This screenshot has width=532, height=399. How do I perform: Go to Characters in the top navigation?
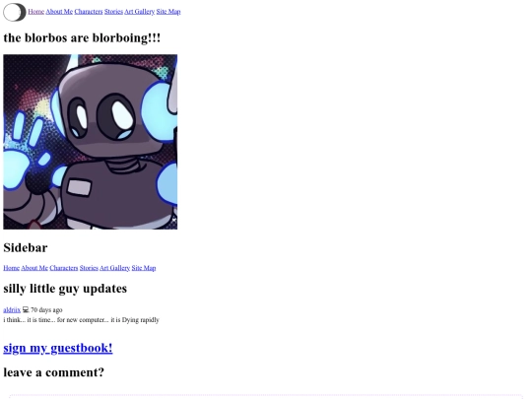pos(89,12)
